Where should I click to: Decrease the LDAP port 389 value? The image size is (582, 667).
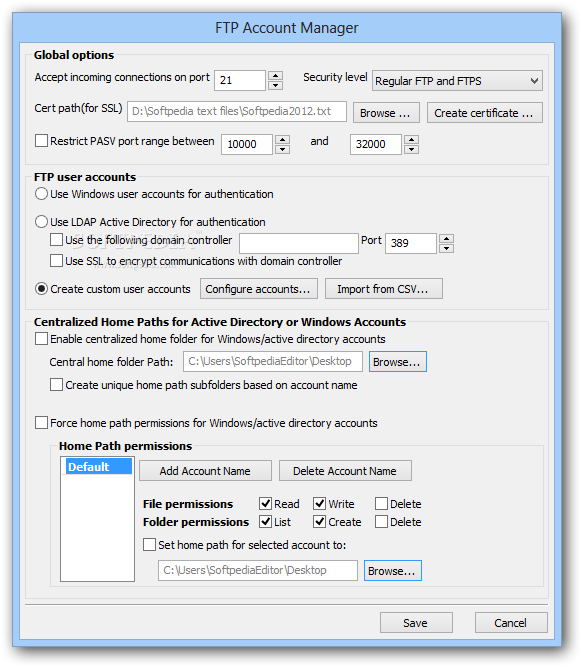pos(446,248)
